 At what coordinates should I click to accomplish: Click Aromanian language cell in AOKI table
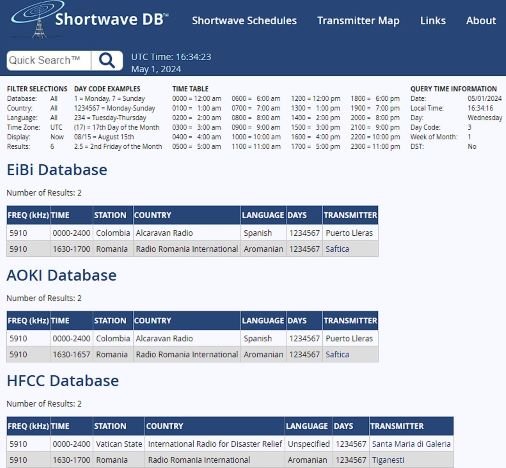(x=263, y=354)
